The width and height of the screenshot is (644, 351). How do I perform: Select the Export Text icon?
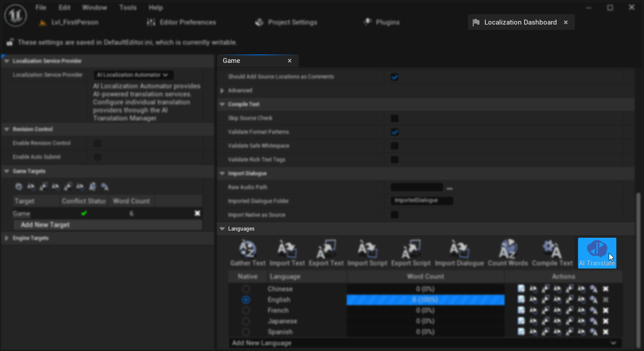click(326, 249)
